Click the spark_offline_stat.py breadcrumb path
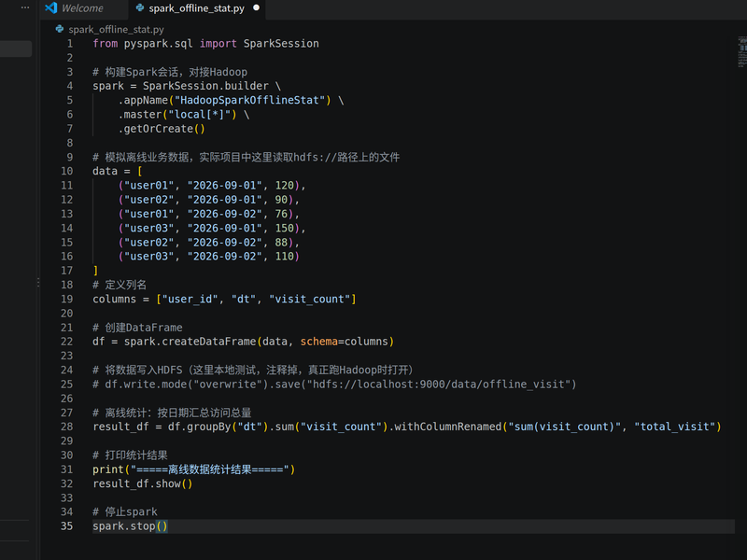This screenshot has height=560, width=747. (116, 30)
